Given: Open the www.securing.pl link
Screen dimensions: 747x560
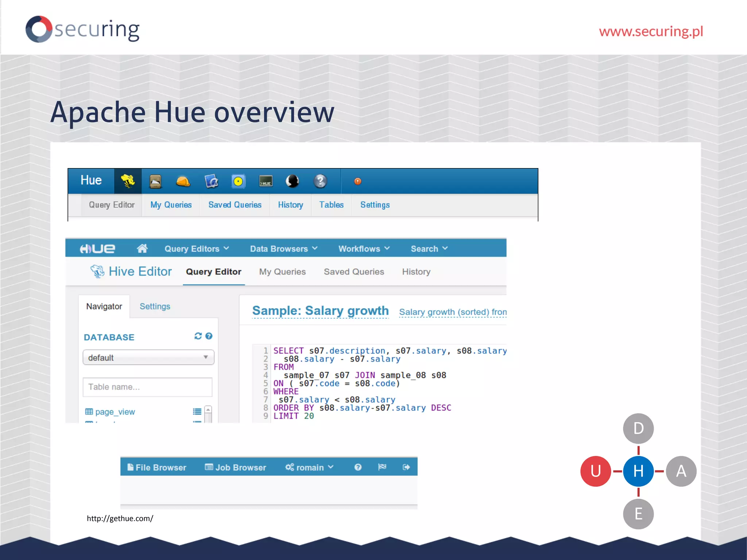Looking at the screenshot, I should [x=651, y=31].
